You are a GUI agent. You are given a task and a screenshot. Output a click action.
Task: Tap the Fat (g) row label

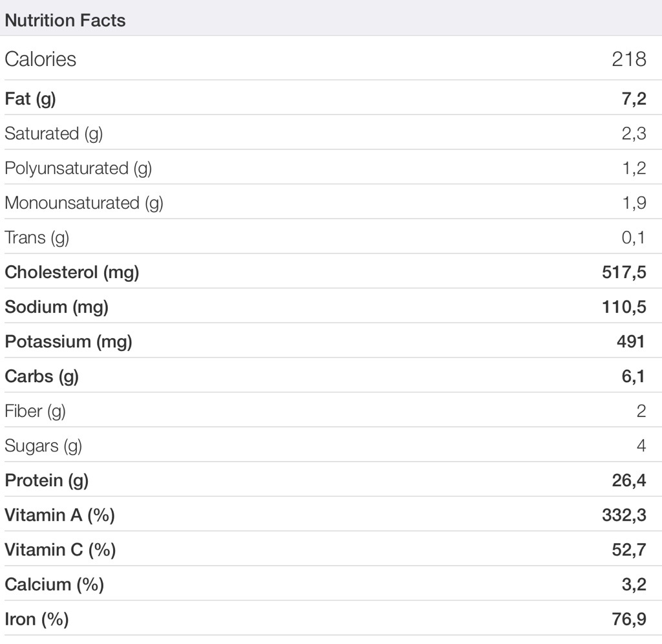(30, 99)
